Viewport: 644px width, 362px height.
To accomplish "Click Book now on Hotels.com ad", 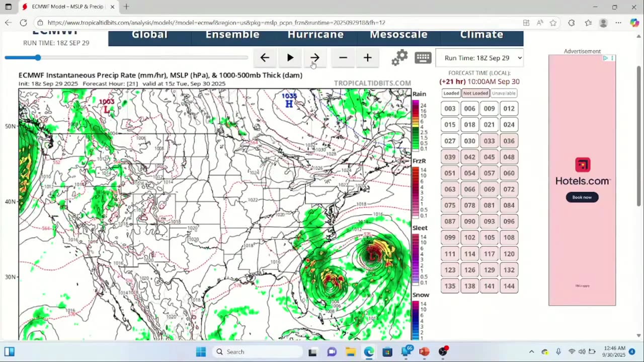I will [582, 197].
